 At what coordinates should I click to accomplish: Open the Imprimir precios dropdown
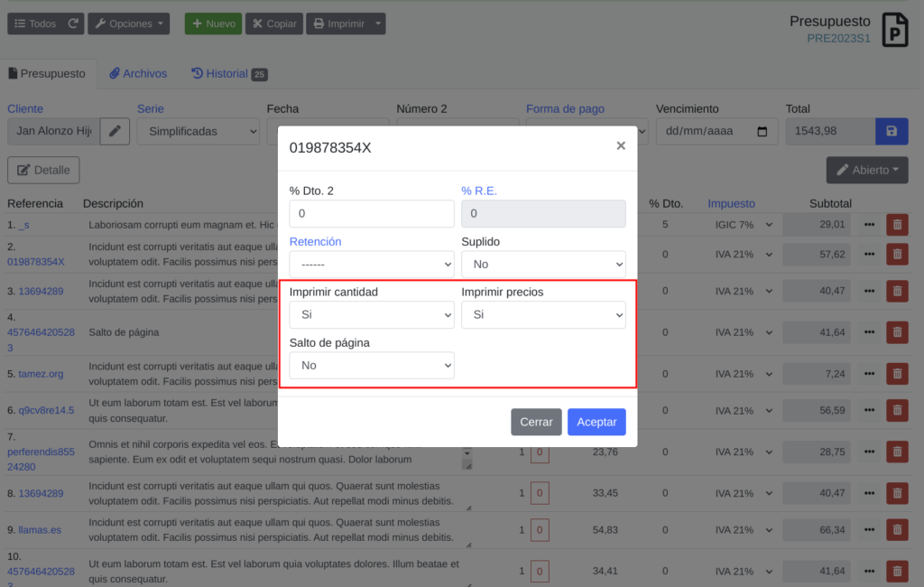click(x=543, y=315)
